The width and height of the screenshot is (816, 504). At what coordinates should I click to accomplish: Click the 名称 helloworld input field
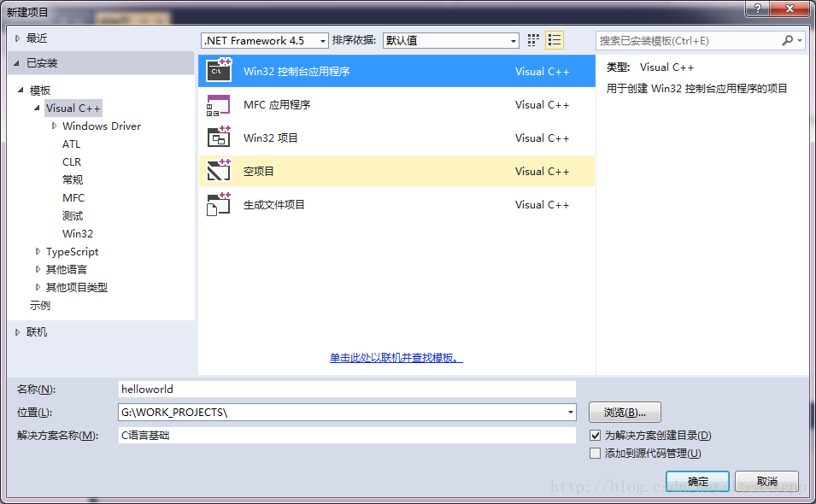(x=347, y=389)
